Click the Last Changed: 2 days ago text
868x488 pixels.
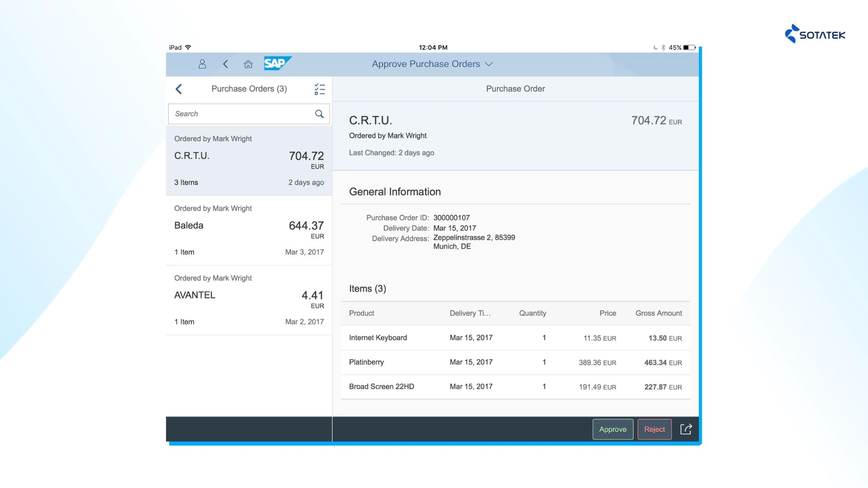[391, 153]
